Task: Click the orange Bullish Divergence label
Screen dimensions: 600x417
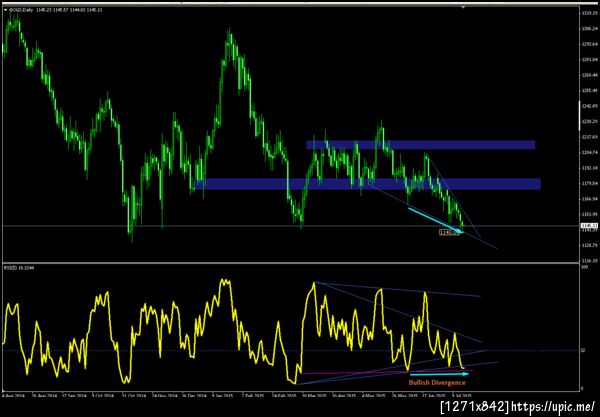Action: 437,383
